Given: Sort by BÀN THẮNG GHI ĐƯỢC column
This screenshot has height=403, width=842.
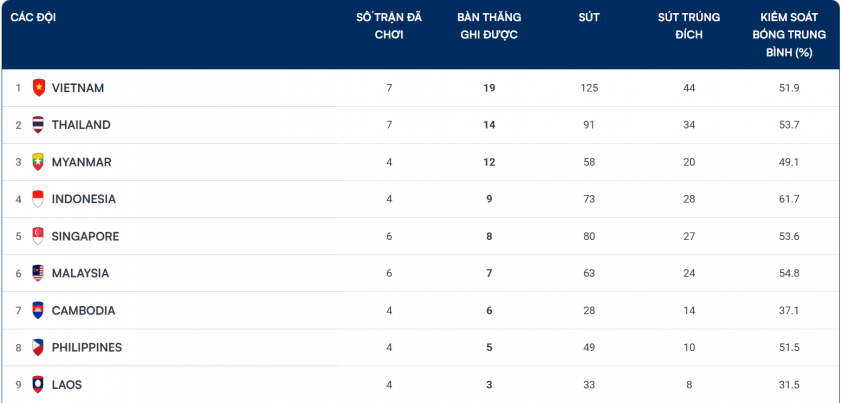Looking at the screenshot, I should tap(489, 26).
